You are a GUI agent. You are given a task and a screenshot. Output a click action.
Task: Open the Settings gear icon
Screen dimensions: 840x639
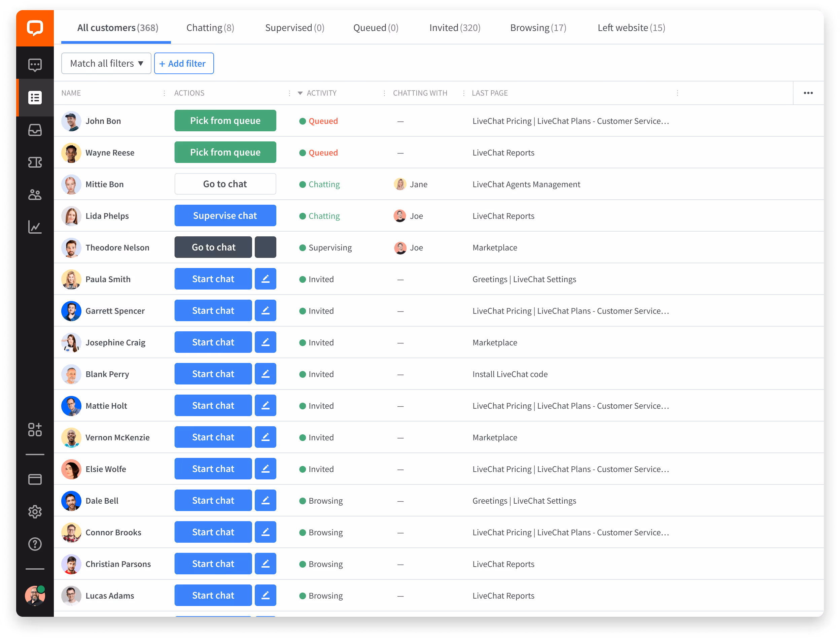coord(35,512)
